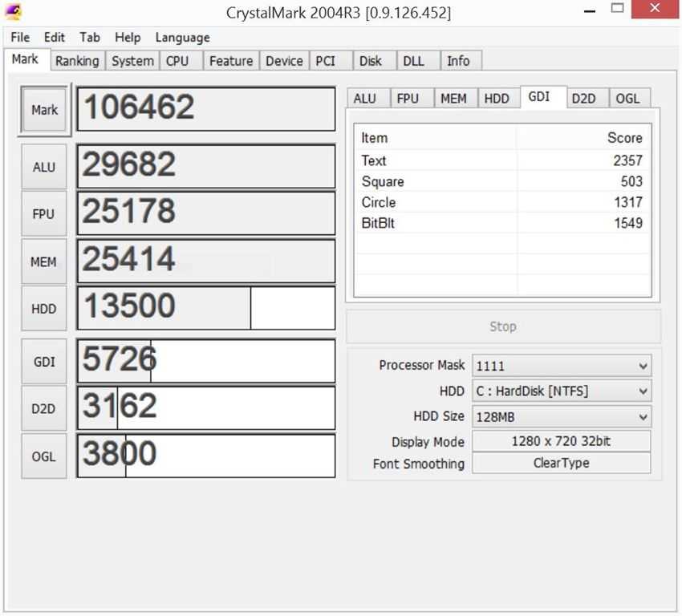Select the BitBlt row in GDI list

pos(503,223)
